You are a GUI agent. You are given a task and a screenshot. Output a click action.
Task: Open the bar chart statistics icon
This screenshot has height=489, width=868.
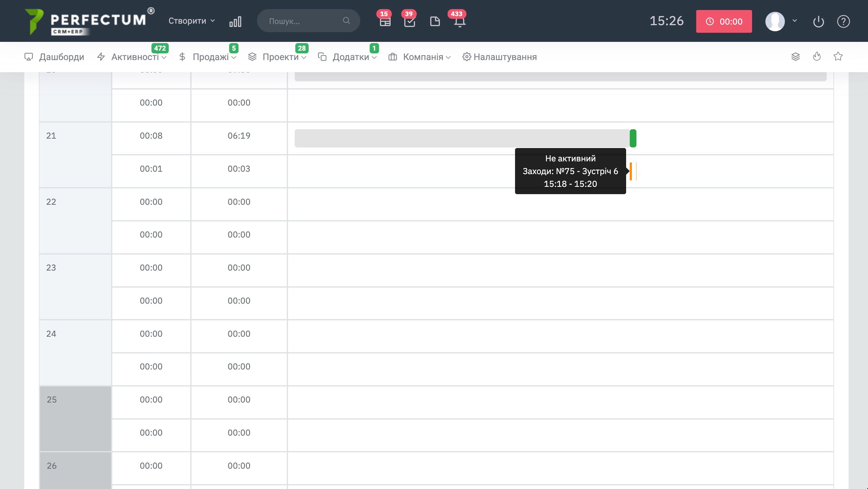click(235, 22)
